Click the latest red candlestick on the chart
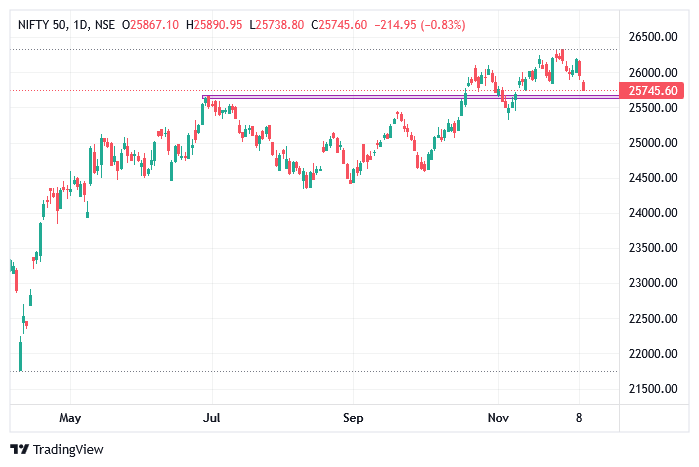 point(584,86)
